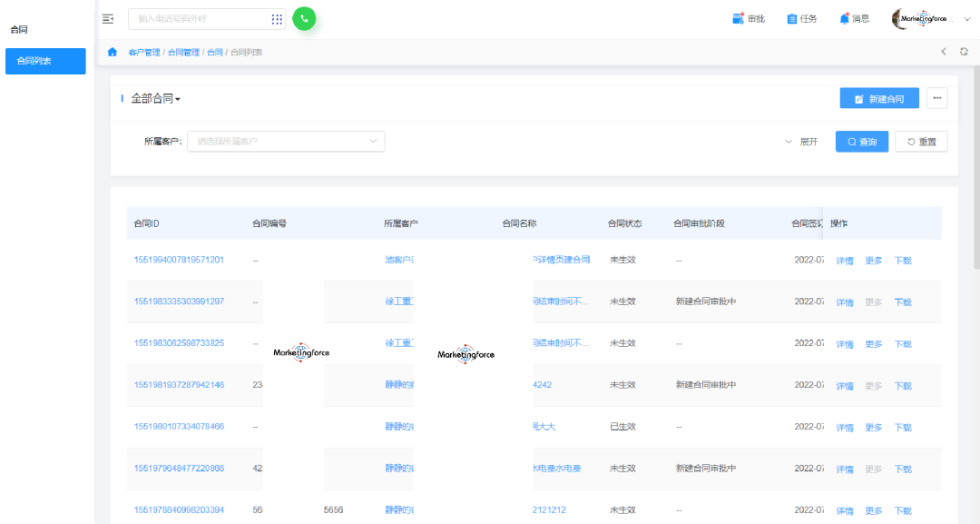Focus the phone number input field
Image resolution: width=980 pixels, height=524 pixels.
tap(200, 19)
